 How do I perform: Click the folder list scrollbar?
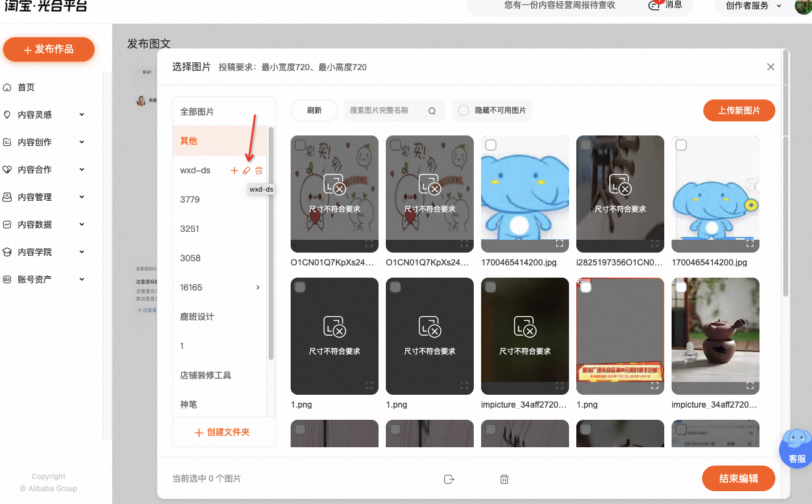coord(271,243)
